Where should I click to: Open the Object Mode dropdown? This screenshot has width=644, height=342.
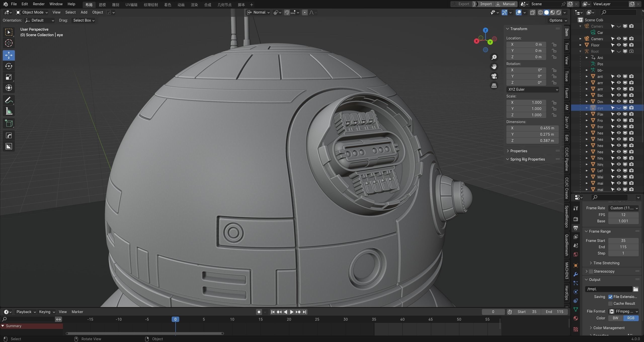click(32, 12)
